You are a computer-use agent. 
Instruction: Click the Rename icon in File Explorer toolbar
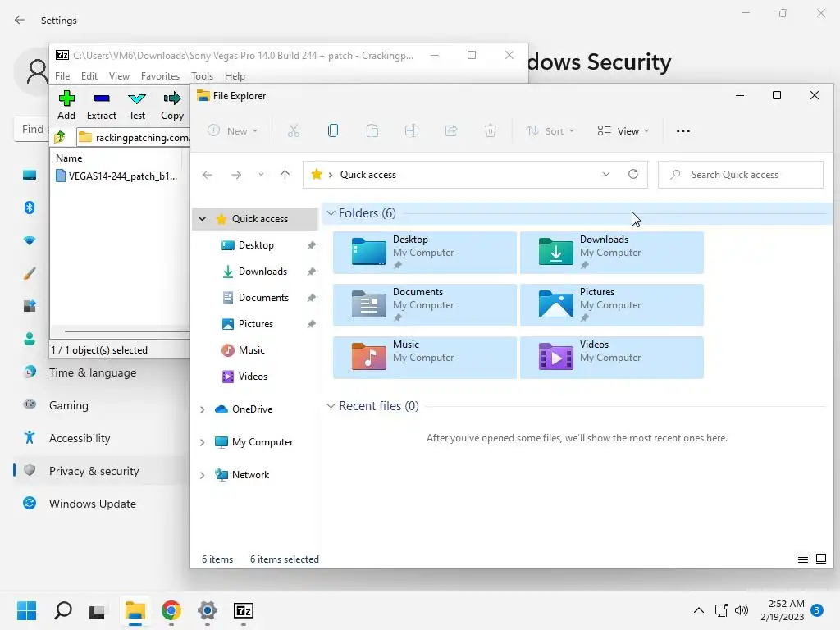pyautogui.click(x=412, y=130)
